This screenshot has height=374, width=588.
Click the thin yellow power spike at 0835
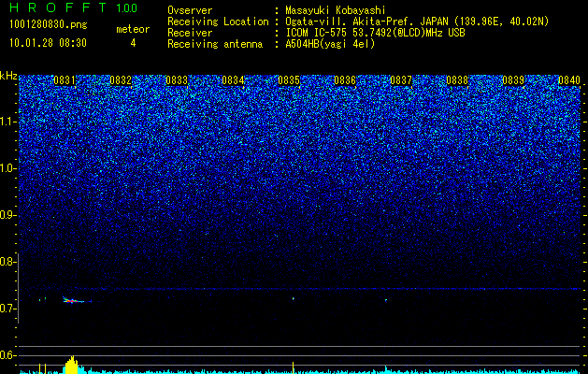point(293,367)
